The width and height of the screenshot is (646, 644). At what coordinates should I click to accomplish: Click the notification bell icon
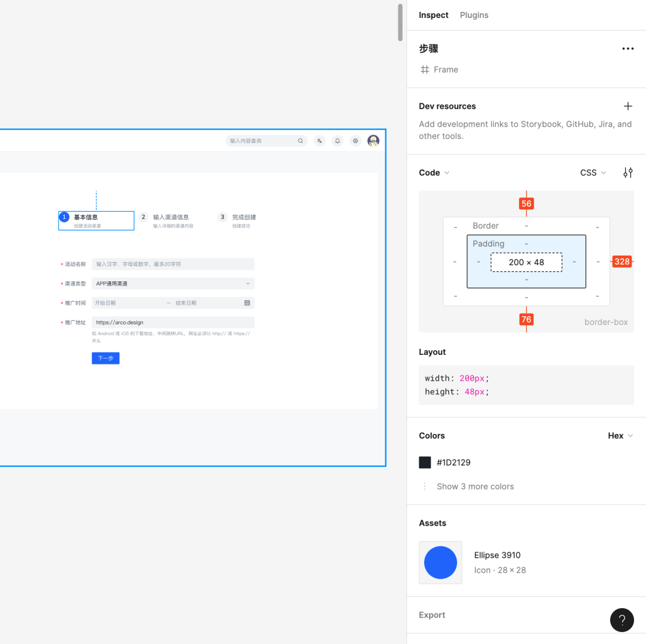coord(337,141)
